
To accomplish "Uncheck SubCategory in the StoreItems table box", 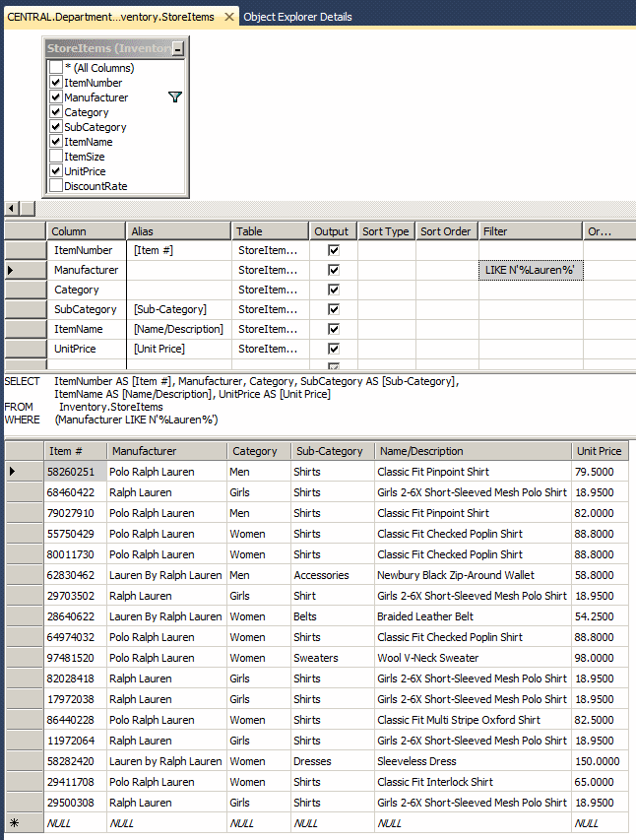I will pyautogui.click(x=56, y=127).
